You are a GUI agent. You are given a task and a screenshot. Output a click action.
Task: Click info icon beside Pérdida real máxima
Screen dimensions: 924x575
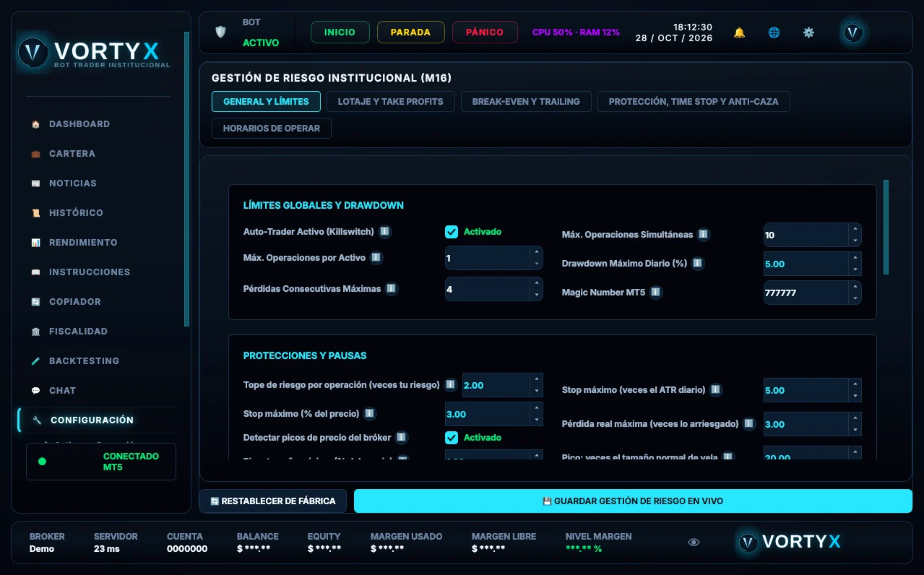[x=748, y=423]
